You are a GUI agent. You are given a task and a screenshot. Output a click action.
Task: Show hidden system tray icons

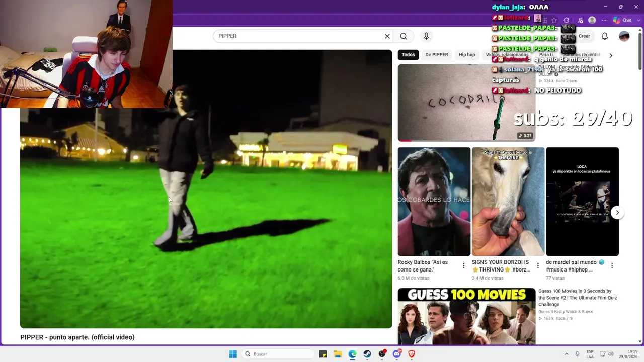[567, 354]
